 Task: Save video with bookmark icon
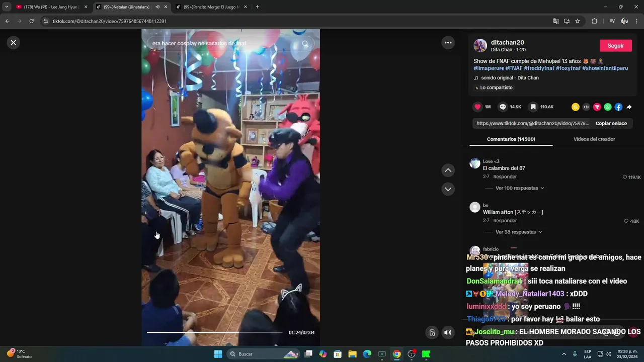(x=533, y=107)
